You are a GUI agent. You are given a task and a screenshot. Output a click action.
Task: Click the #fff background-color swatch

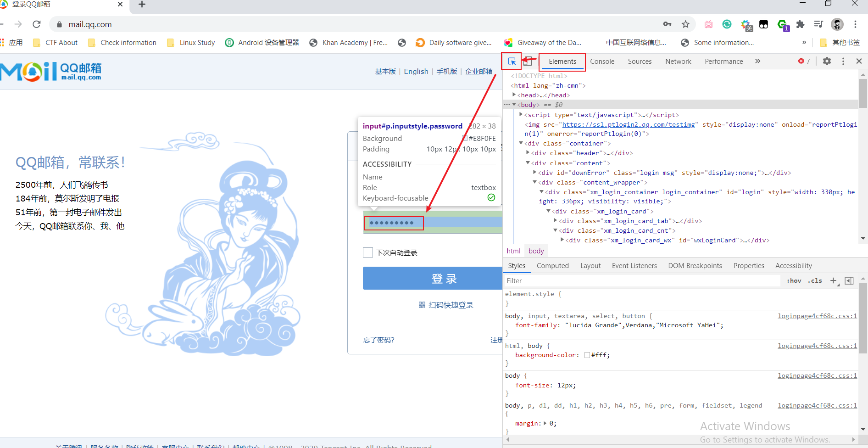pyautogui.click(x=587, y=355)
